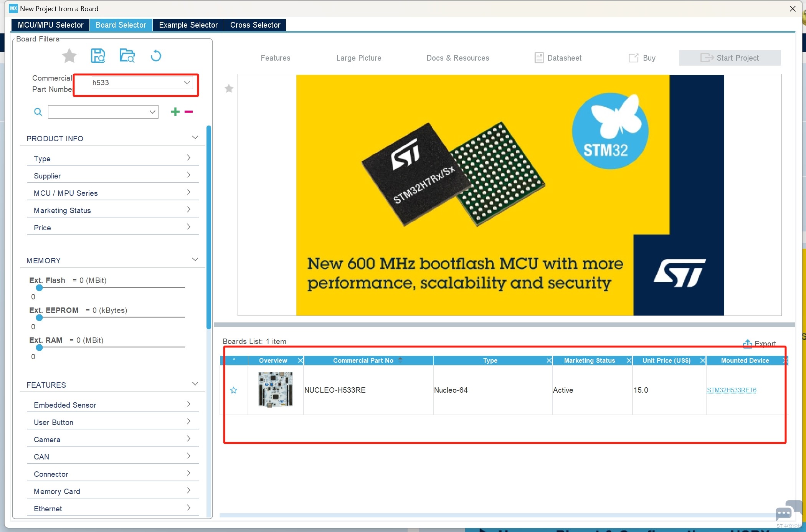Click the STM32H7Rx/Sx promotional banner
Image resolution: width=806 pixels, height=532 pixels.
510,195
